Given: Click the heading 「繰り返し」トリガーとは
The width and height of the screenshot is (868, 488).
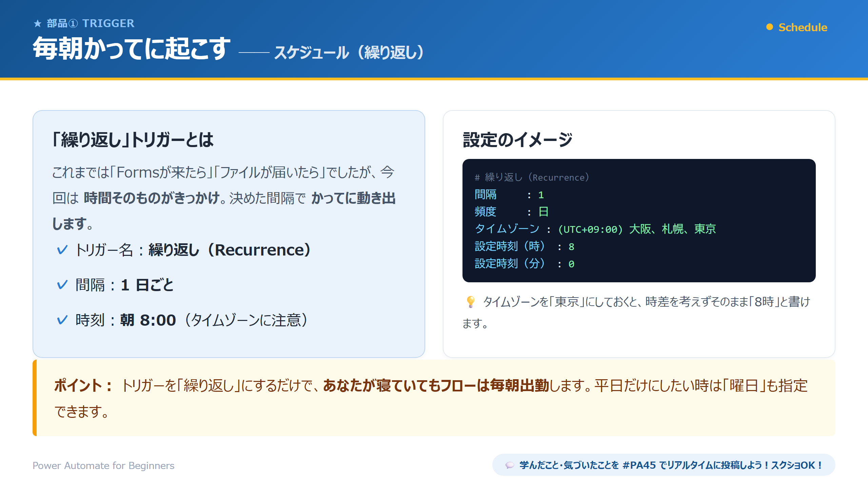Looking at the screenshot, I should [133, 140].
